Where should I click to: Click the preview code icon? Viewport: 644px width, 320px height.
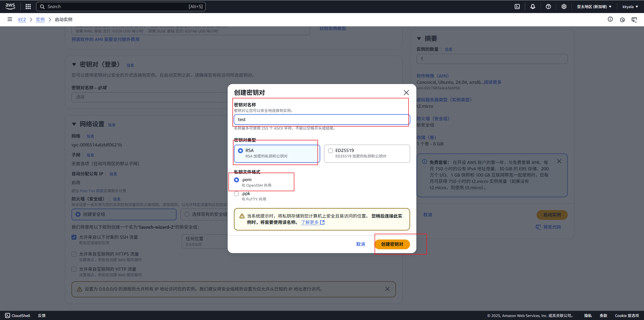point(538,227)
